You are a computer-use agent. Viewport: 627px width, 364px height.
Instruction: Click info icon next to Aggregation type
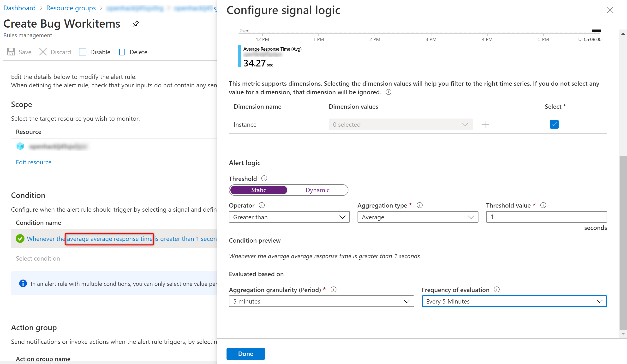420,205
